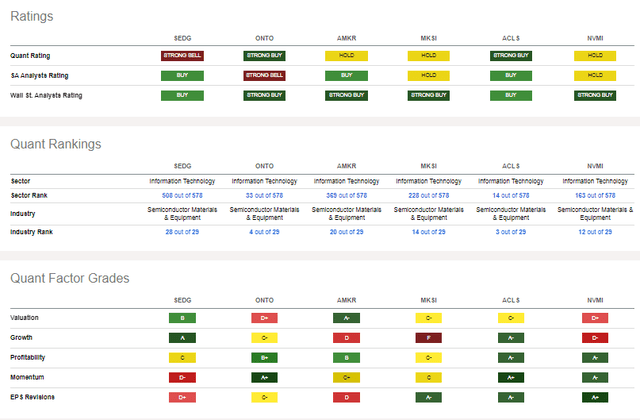Open SEDG industry rank 28 out of 29
Viewport: 640px width, 420px height.
click(x=182, y=232)
